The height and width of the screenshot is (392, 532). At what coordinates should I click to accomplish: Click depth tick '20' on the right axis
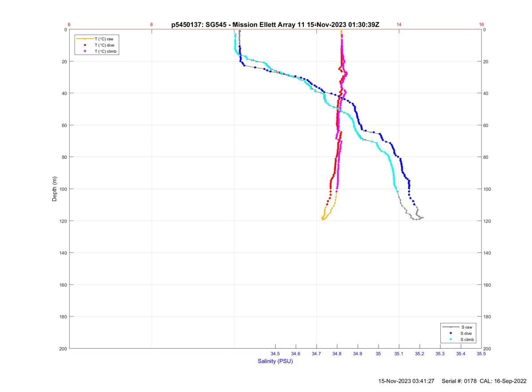coord(486,62)
